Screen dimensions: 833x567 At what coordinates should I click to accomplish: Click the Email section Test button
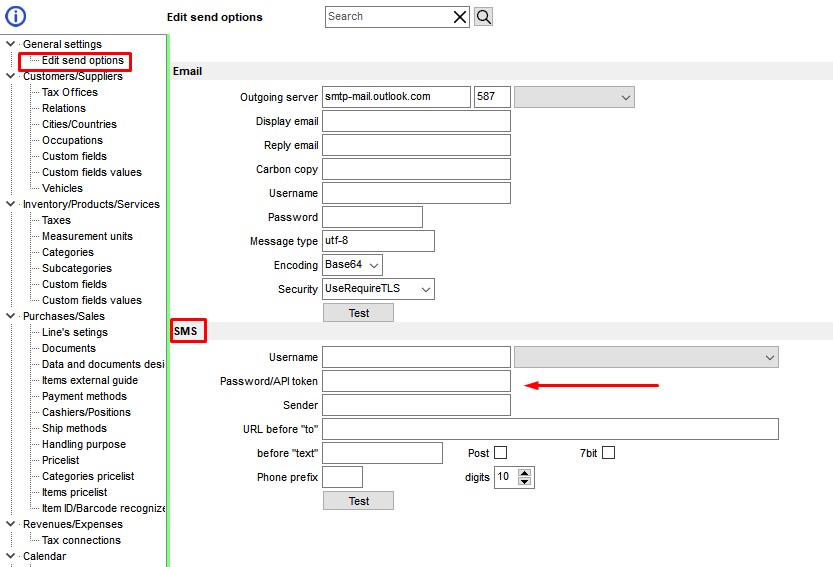tap(358, 313)
